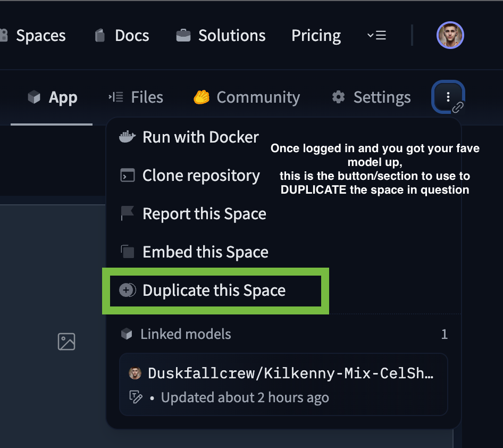Open the Community tab
The width and height of the screenshot is (503, 448).
[246, 97]
